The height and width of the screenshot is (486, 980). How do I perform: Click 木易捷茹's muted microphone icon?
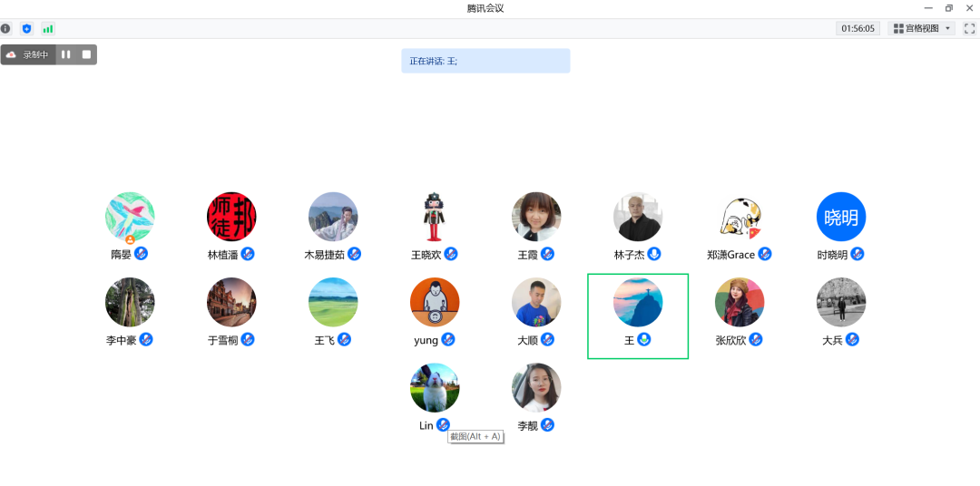tap(355, 254)
